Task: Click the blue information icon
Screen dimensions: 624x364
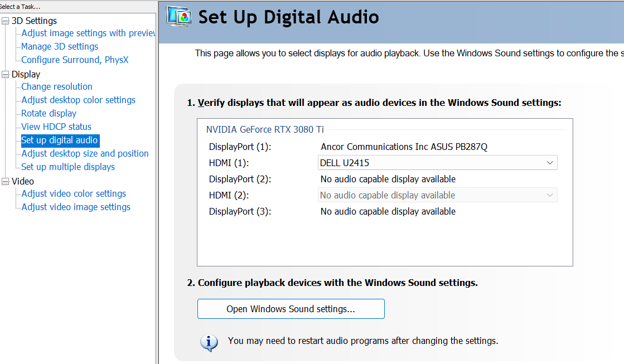Action: point(209,342)
